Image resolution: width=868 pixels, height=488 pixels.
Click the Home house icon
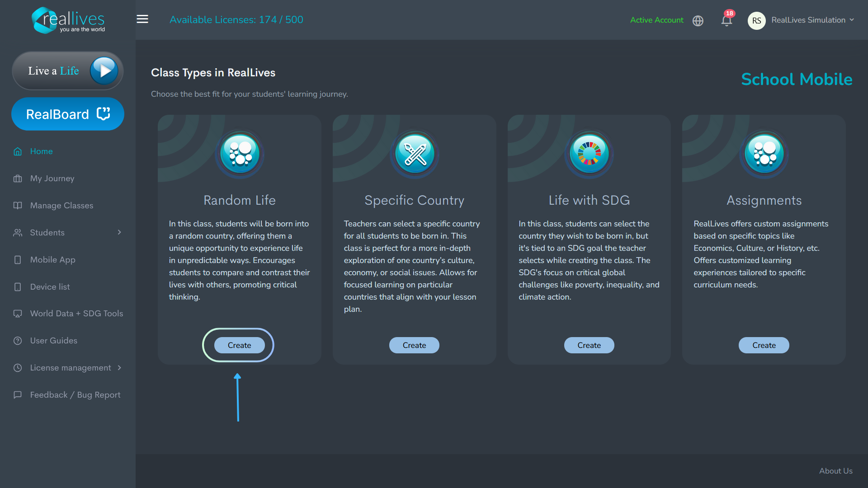coord(18,151)
